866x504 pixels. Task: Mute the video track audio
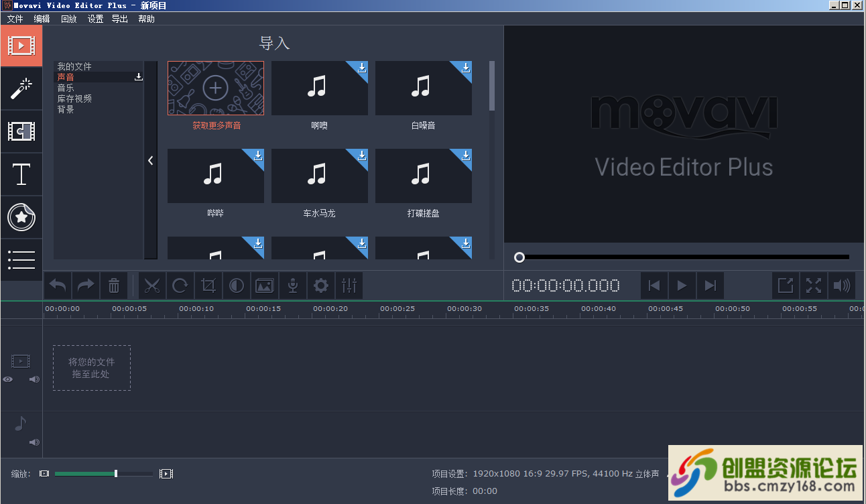tap(34, 379)
